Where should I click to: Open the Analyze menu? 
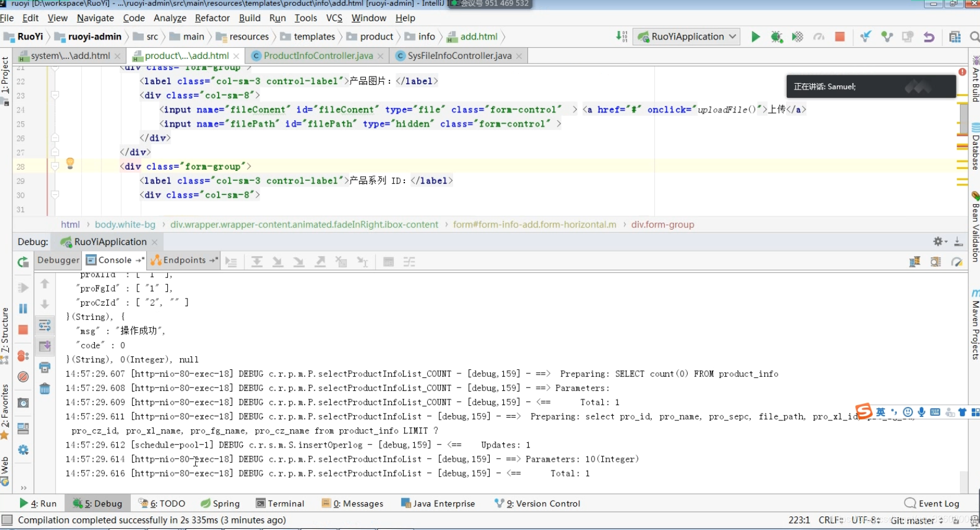pos(170,18)
